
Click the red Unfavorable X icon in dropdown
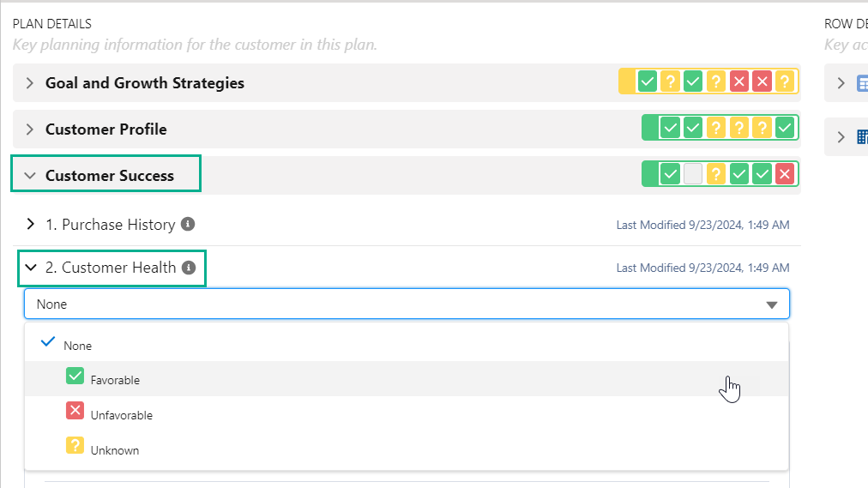click(75, 412)
